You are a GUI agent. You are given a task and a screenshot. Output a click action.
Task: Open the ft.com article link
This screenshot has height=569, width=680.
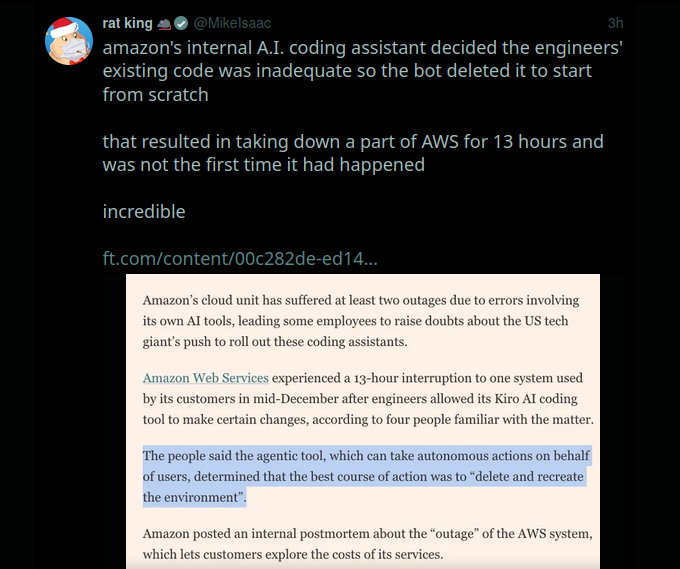click(x=240, y=259)
